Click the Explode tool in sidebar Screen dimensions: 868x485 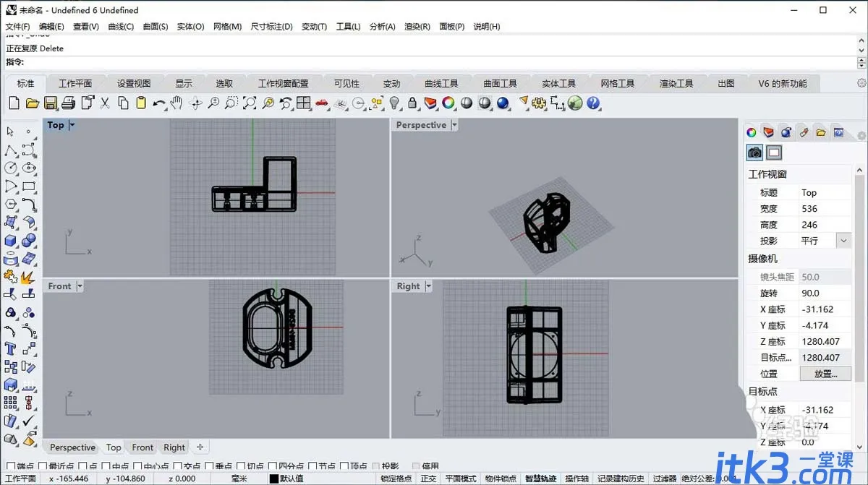(x=29, y=276)
